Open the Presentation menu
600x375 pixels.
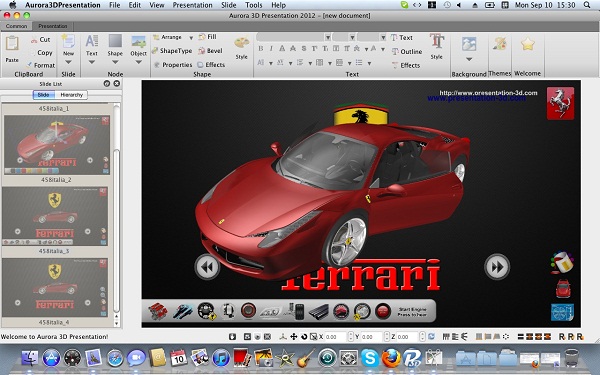point(192,5)
